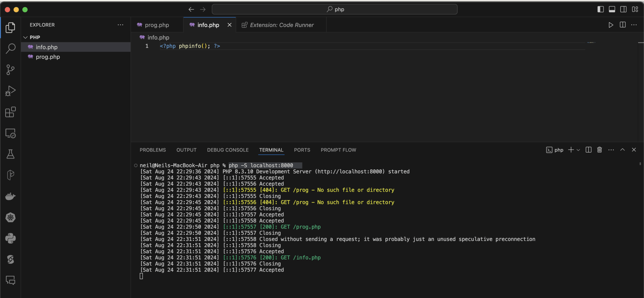Toggle the bottom panel visibility
Screen dimensions: 644x298
coord(612,10)
